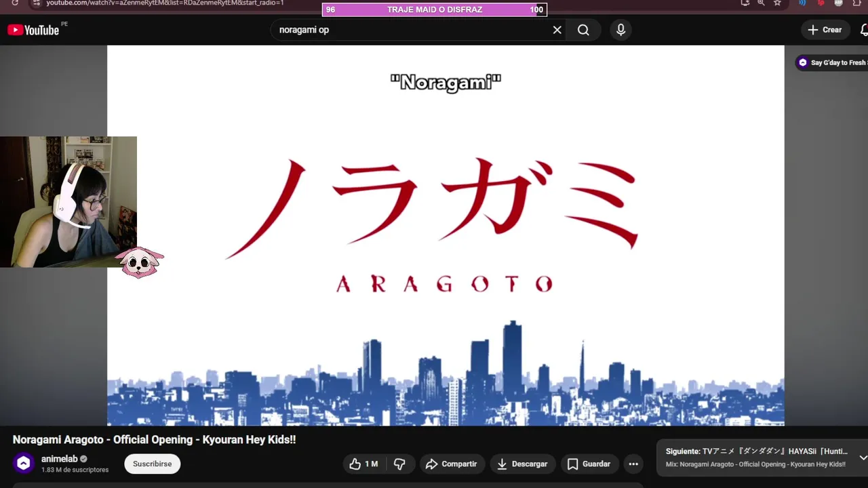Open the "Say G'day to Fresh" promo chip
Image resolution: width=868 pixels, height=488 pixels.
832,62
